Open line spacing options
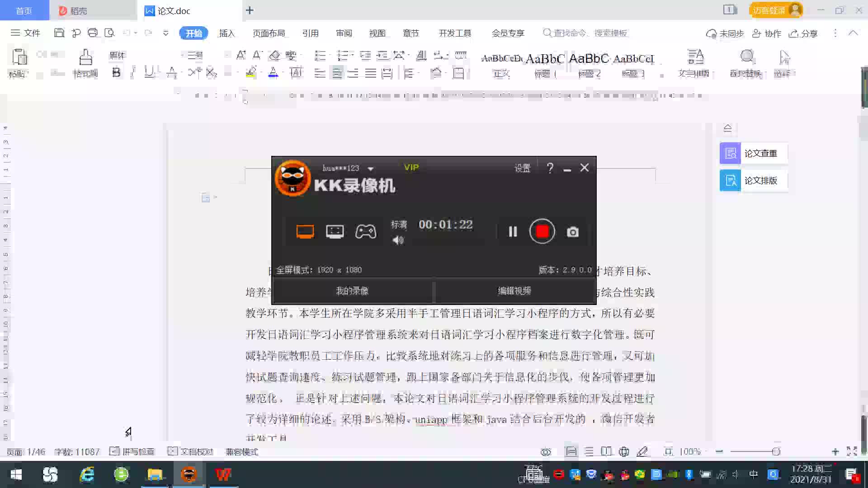 tap(409, 73)
